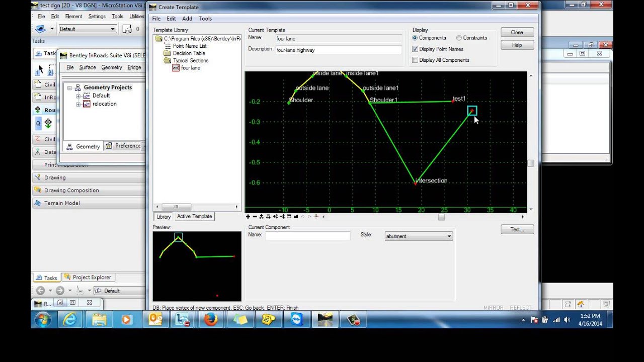Click the Windows Start button
Image resolution: width=644 pixels, height=362 pixels.
point(42,319)
